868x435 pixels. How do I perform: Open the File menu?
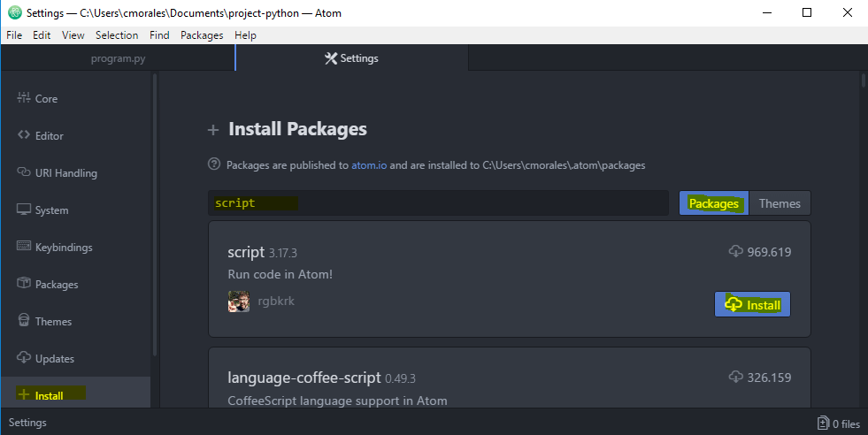coord(14,34)
